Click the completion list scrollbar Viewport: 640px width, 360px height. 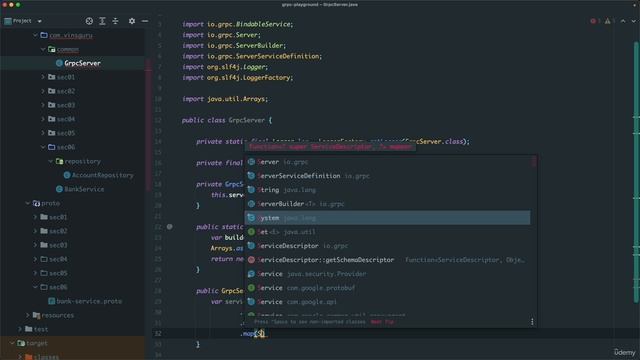[533, 162]
